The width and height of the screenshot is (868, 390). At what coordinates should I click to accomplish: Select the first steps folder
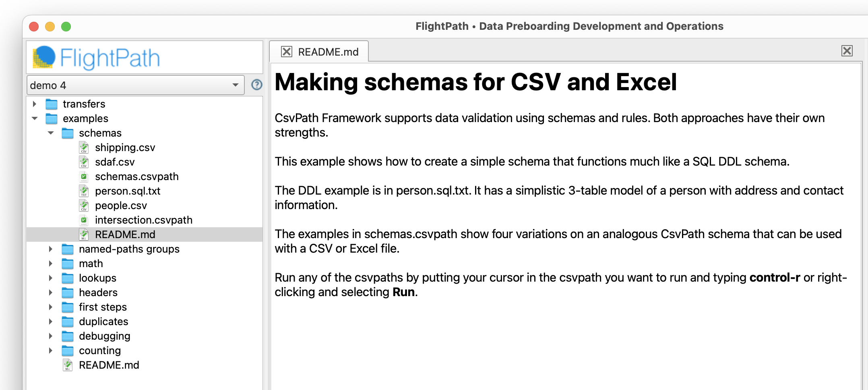coord(103,307)
